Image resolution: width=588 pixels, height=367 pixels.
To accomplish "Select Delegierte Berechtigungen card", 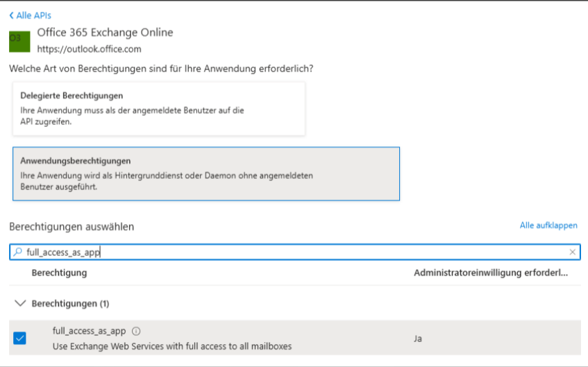I will (x=158, y=109).
